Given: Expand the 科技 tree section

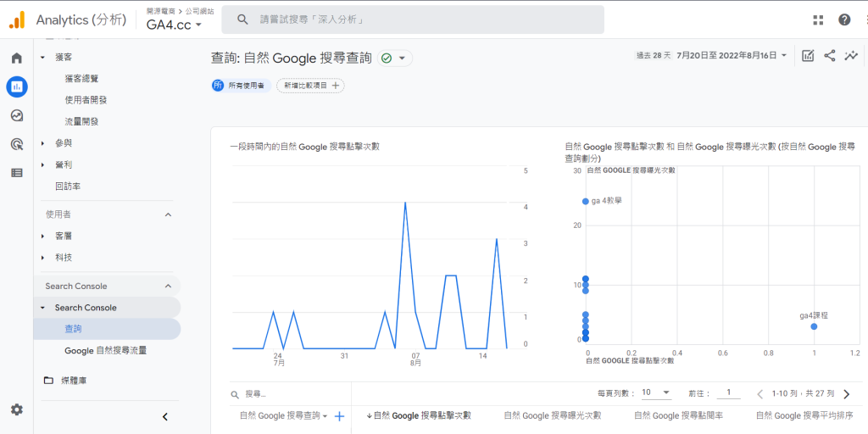Looking at the screenshot, I should 43,258.
